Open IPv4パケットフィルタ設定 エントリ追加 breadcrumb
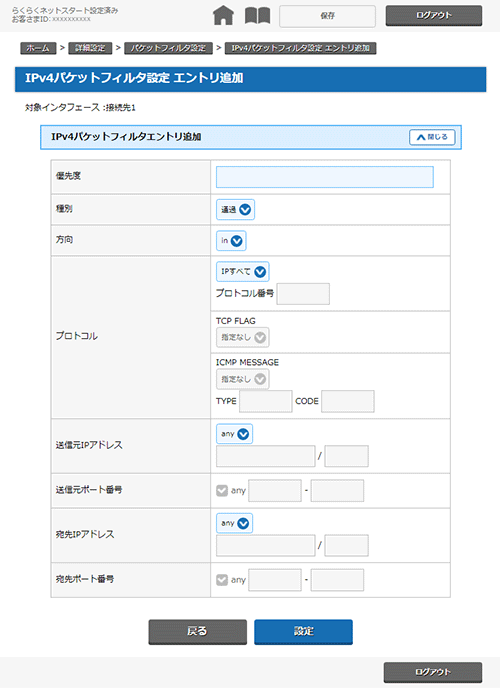 pos(301,48)
